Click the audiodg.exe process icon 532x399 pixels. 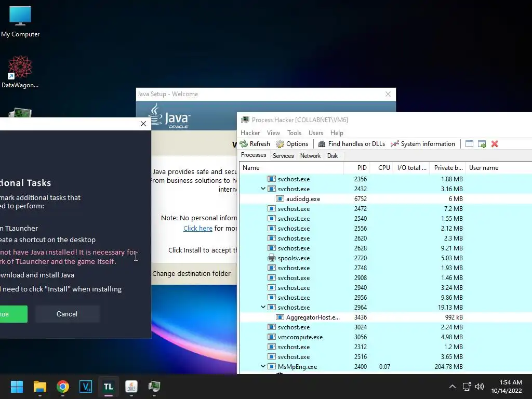(280, 198)
